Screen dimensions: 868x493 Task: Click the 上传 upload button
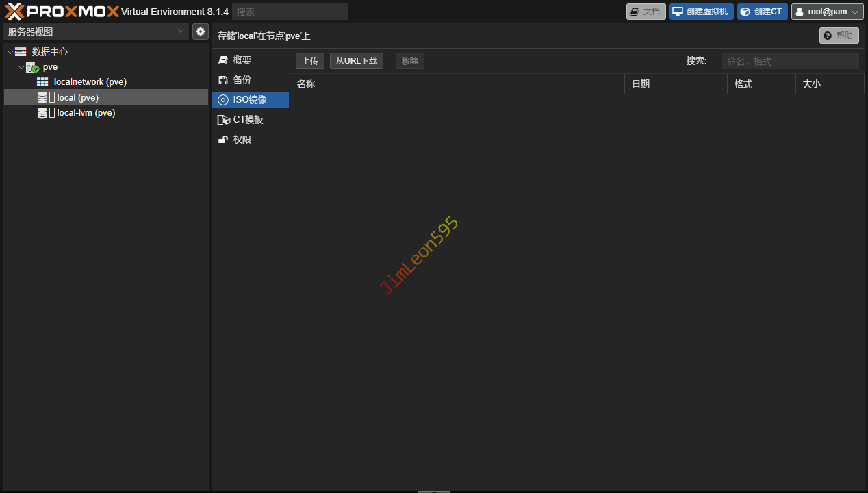pos(310,61)
